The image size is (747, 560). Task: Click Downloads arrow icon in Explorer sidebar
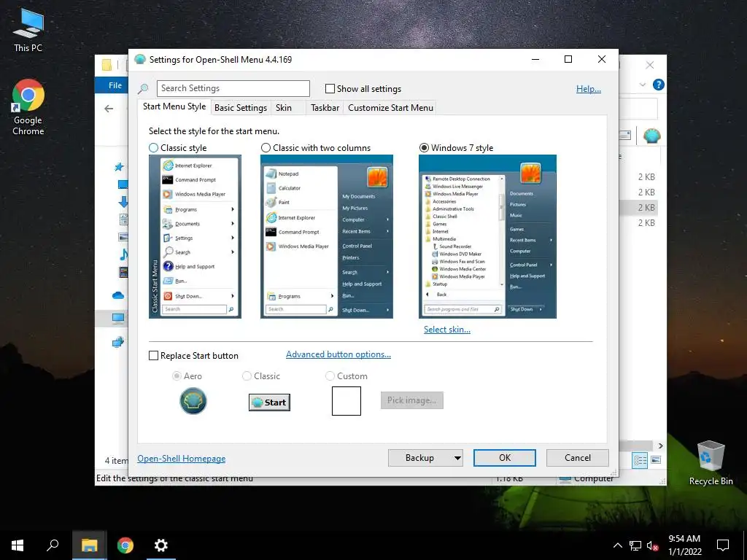coord(123,201)
